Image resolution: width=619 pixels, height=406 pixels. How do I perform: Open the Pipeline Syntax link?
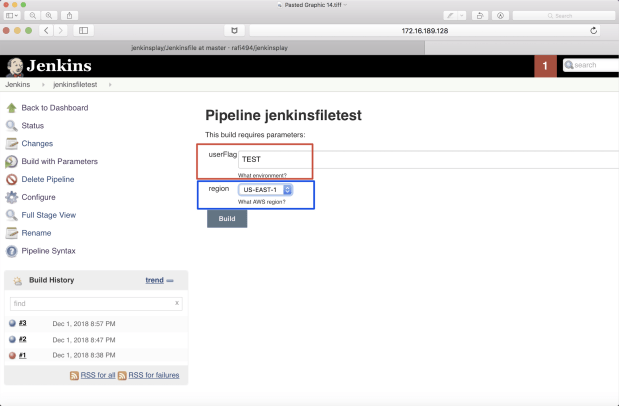tap(49, 251)
